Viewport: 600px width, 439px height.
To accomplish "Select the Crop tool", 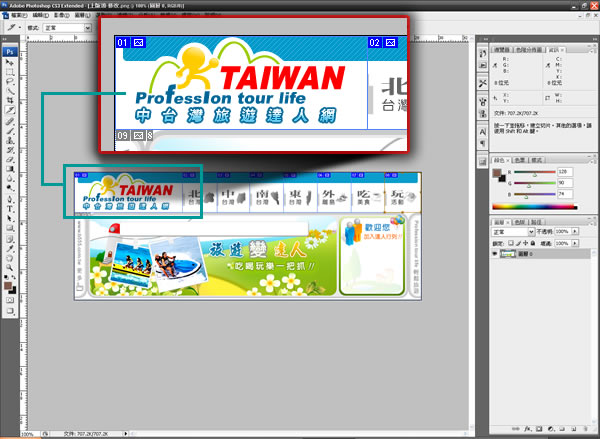I will (x=10, y=101).
